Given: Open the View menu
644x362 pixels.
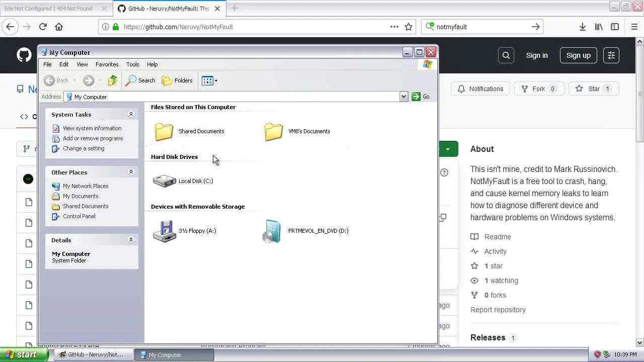Looking at the screenshot, I should pos(82,64).
